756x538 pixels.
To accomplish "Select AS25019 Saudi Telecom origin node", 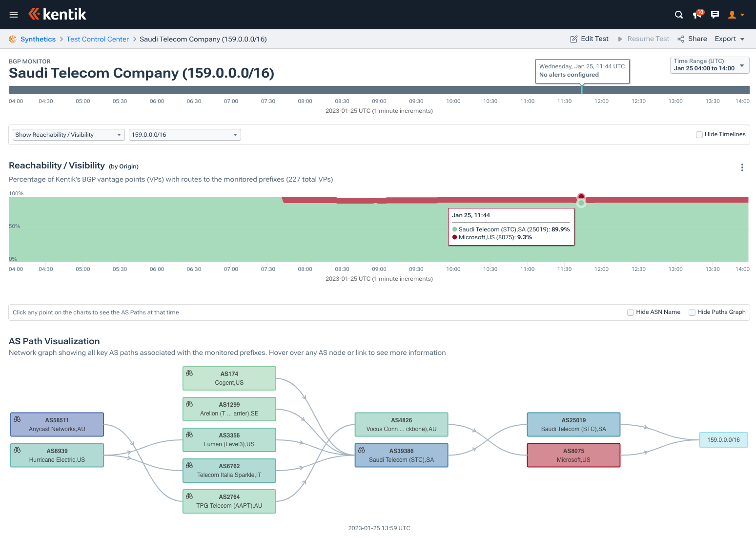I will (x=574, y=425).
